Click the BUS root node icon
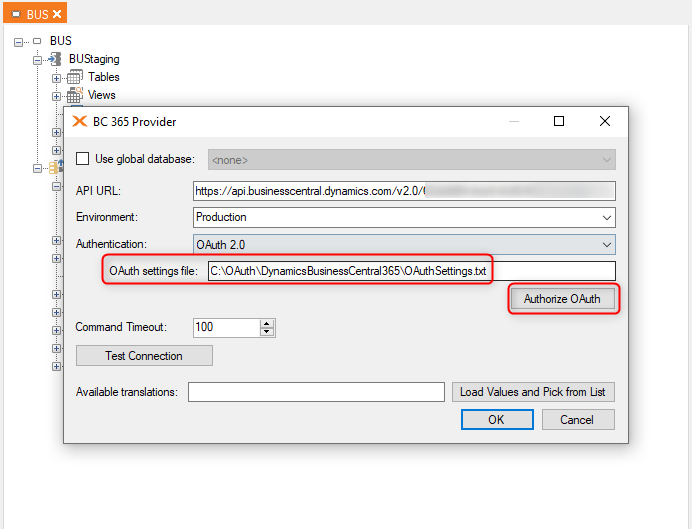This screenshot has height=529, width=692. pyautogui.click(x=38, y=41)
